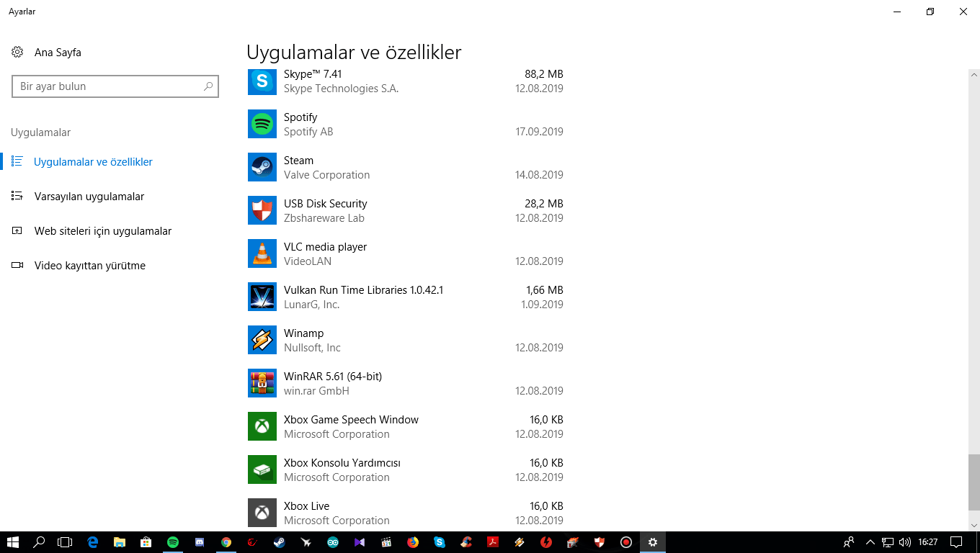Open the Action Center notifications icon
Screen dimensions: 980x553
click(x=956, y=542)
